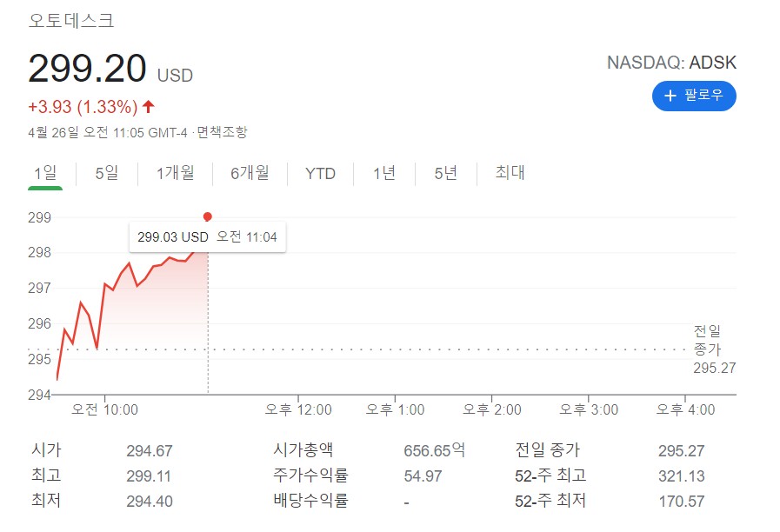This screenshot has width=780, height=532.
Task: Click the 오후 12:00 time axis label
Action: (299, 409)
